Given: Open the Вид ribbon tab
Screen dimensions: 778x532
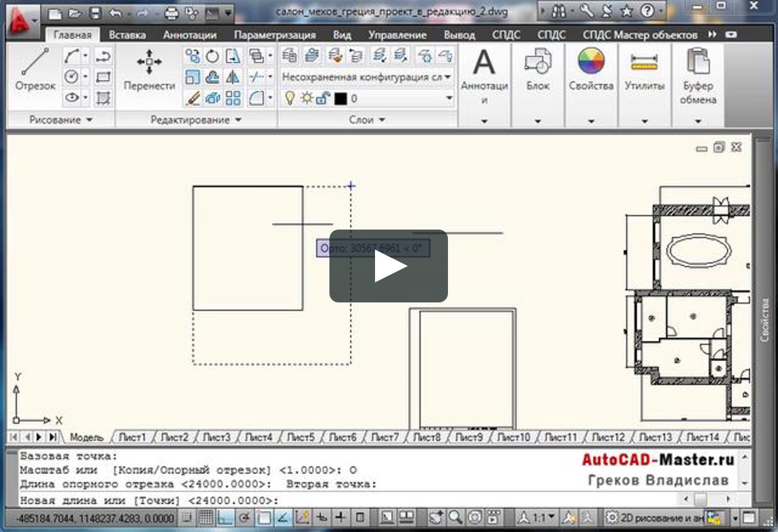Looking at the screenshot, I should click(342, 35).
